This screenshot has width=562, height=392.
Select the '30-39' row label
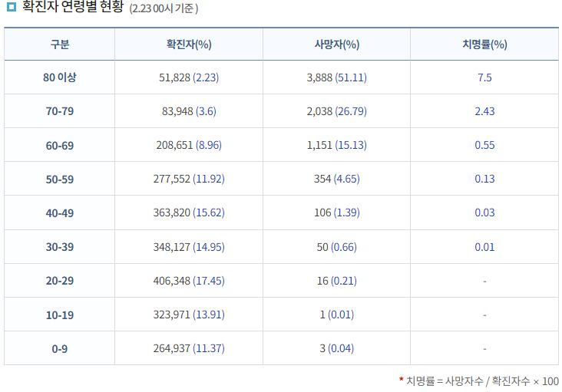59,247
